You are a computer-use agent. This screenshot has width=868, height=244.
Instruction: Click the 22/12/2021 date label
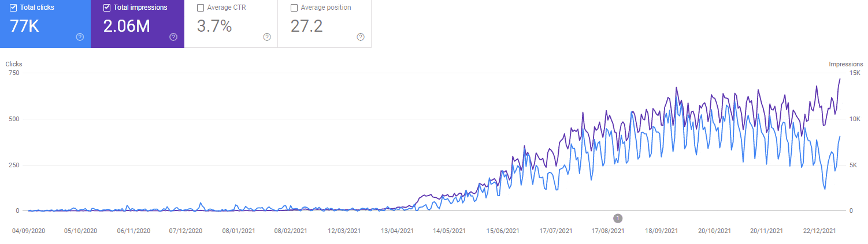818,231
